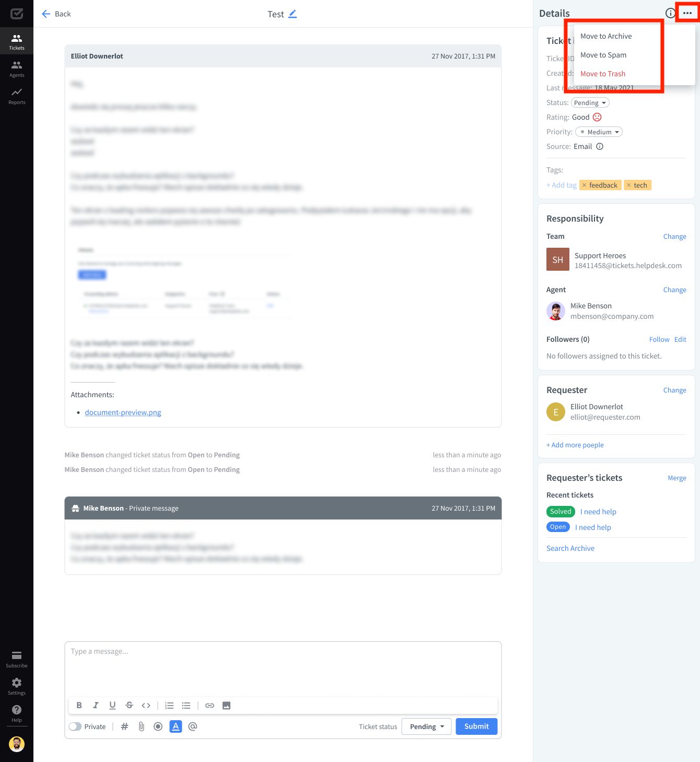Screen dimensions: 700x762
Task: Click the three-dot more options button
Action: point(687,13)
